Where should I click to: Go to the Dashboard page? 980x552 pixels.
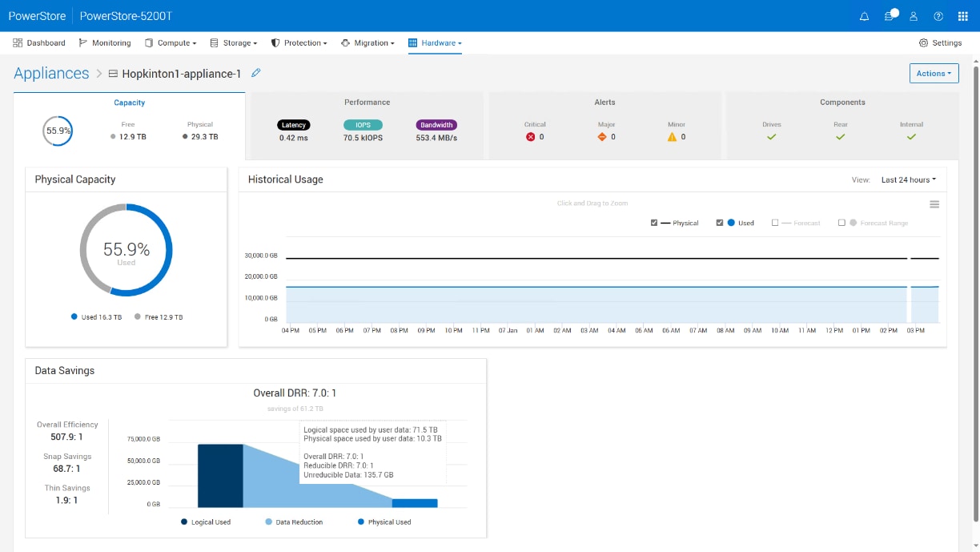coord(39,43)
